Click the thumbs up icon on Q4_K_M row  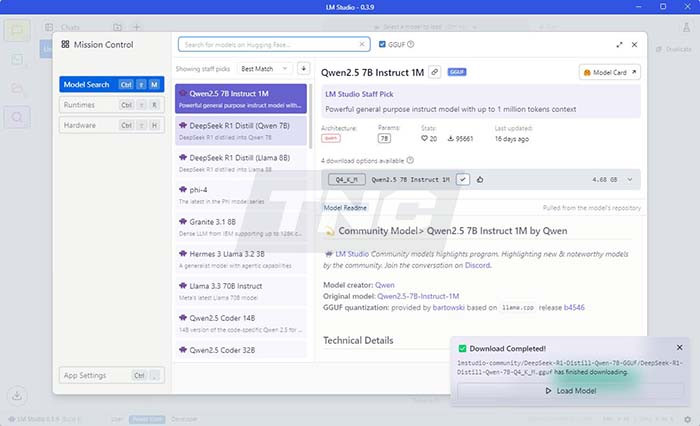(480, 180)
